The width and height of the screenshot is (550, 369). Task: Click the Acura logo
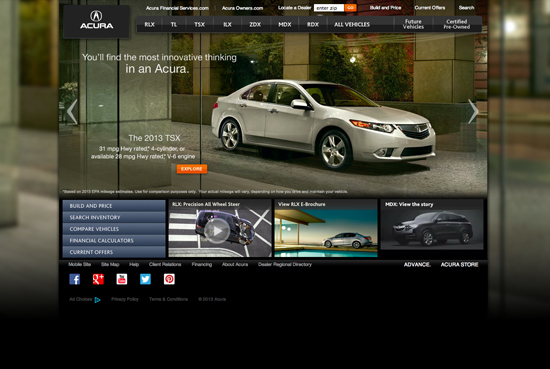click(96, 20)
